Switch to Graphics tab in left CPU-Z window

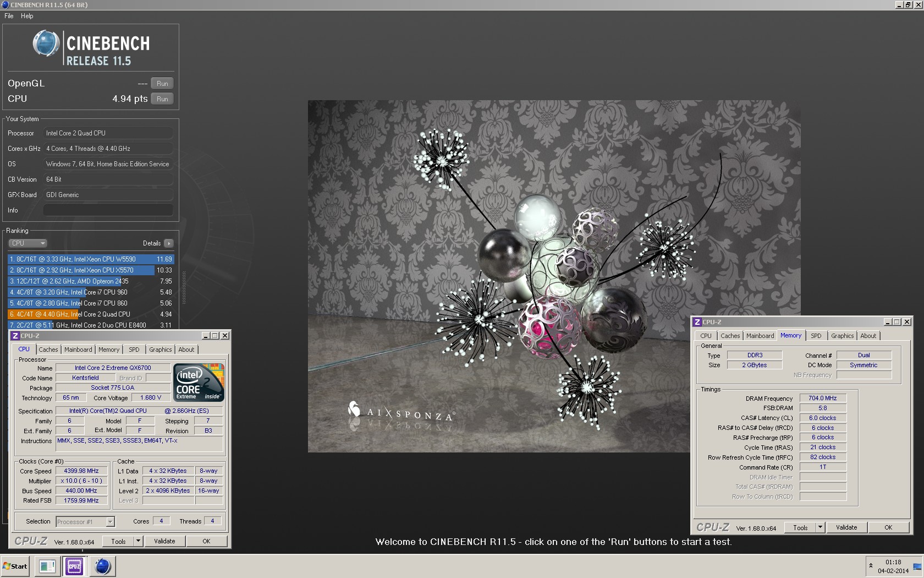point(161,350)
